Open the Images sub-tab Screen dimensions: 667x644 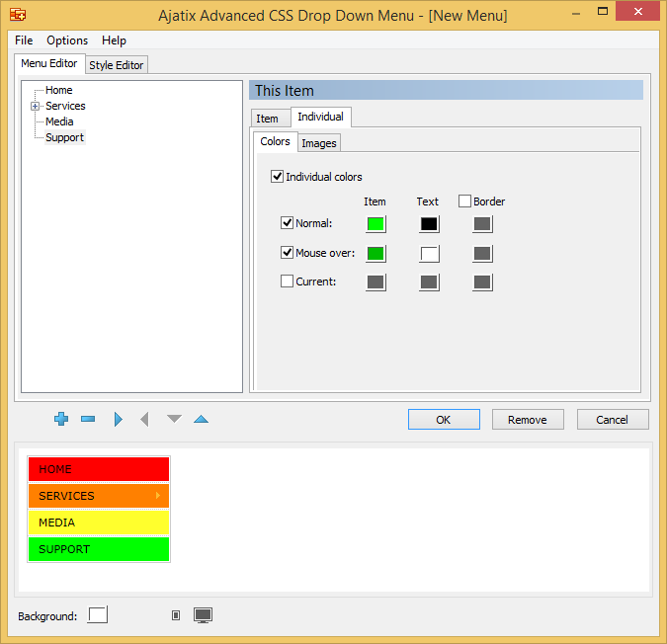click(x=319, y=143)
